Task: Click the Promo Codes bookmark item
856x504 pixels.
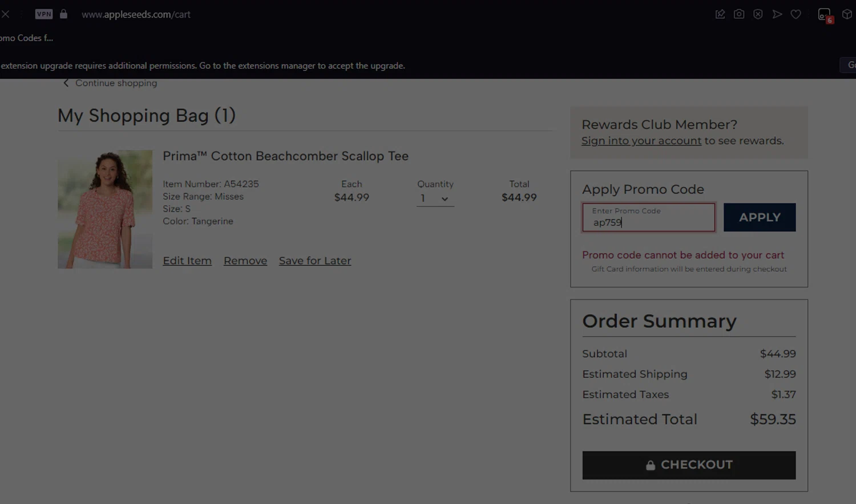Action: pos(26,38)
